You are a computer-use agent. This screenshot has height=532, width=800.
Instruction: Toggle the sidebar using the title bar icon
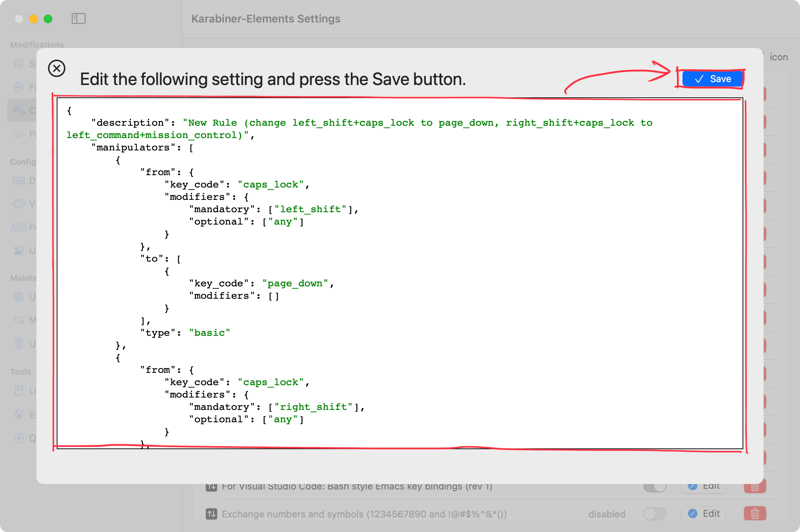coord(79,19)
